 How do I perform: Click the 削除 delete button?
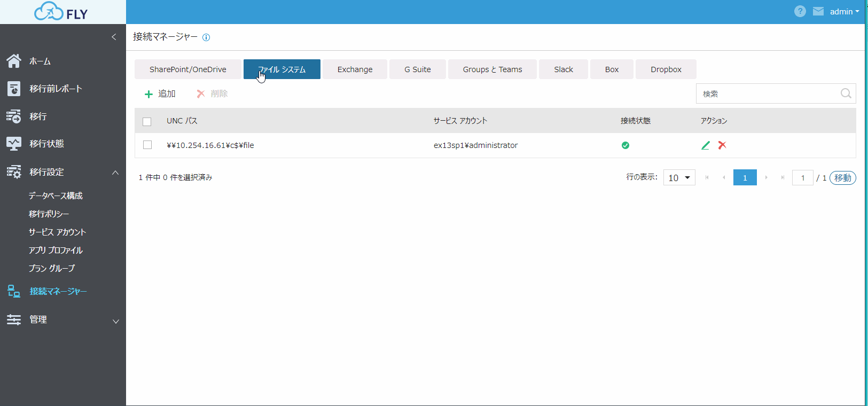(212, 93)
